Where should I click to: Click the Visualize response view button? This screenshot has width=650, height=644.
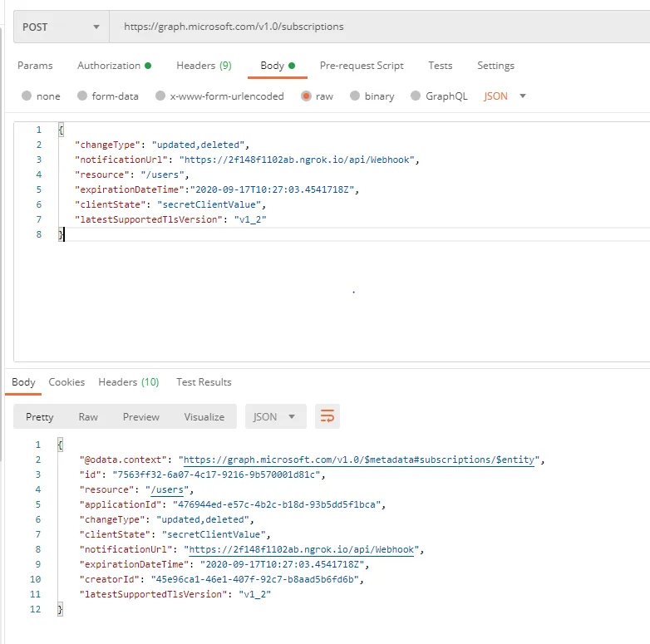click(204, 416)
